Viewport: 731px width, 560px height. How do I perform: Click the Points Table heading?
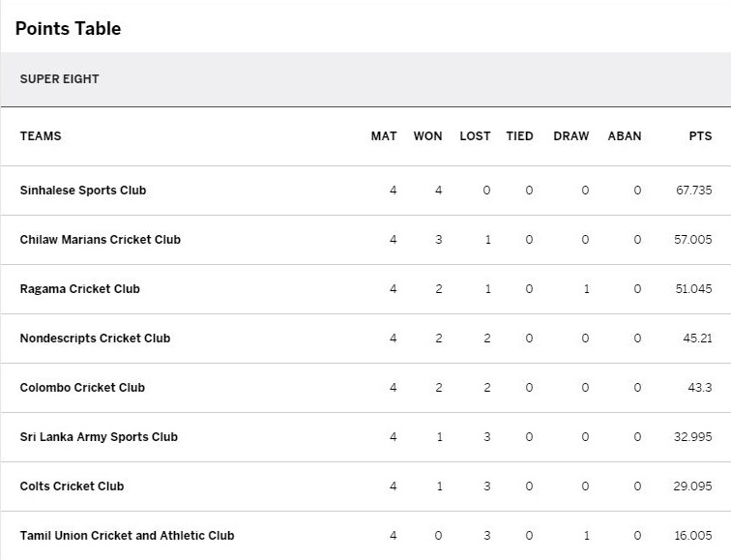pos(68,28)
